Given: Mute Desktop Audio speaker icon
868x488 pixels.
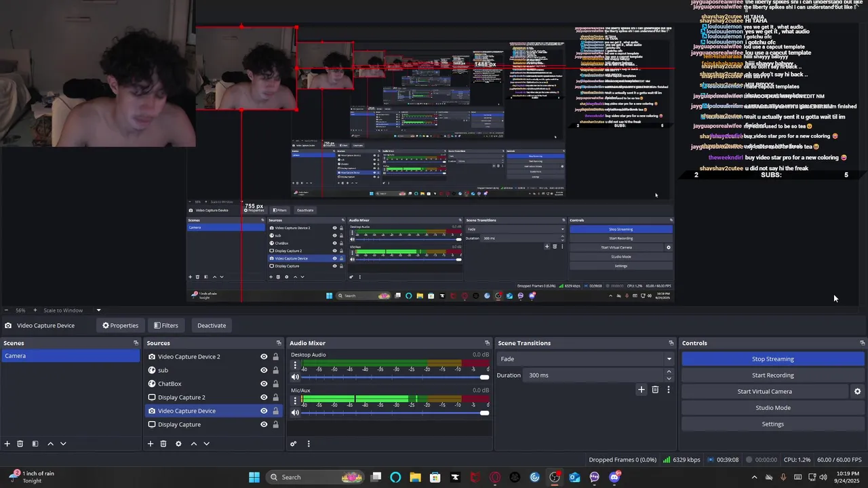Looking at the screenshot, I should [295, 377].
